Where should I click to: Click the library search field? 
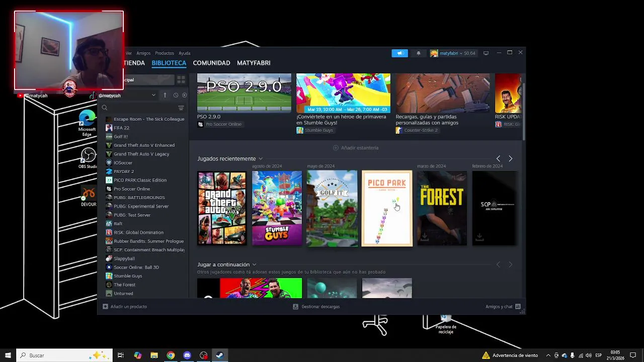pyautogui.click(x=142, y=108)
